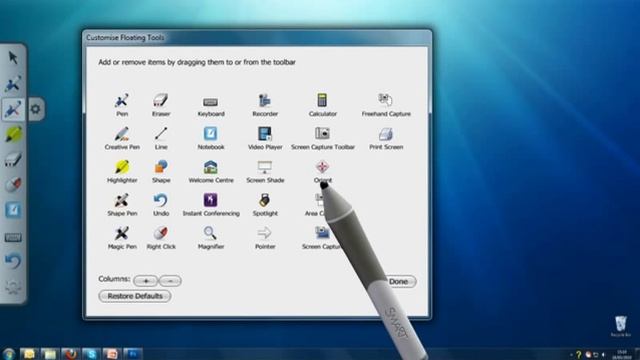Click the Orient tool icon
This screenshot has width=640, height=360.
click(x=322, y=167)
